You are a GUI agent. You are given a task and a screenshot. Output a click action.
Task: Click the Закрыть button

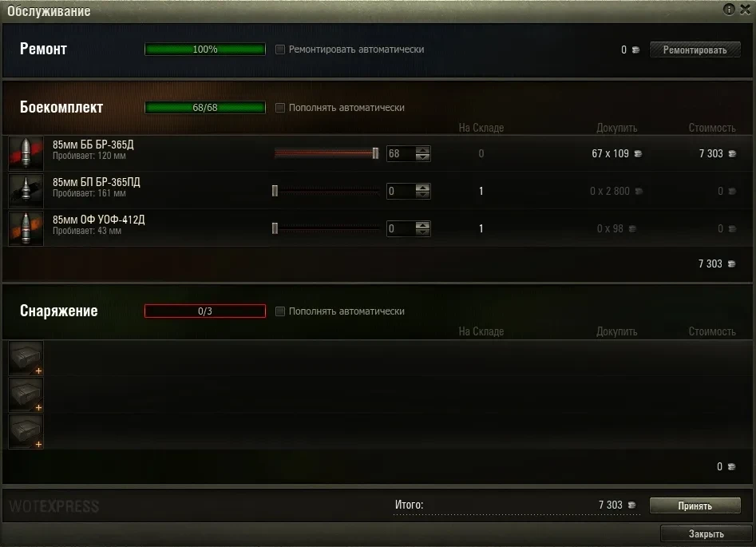click(x=706, y=534)
